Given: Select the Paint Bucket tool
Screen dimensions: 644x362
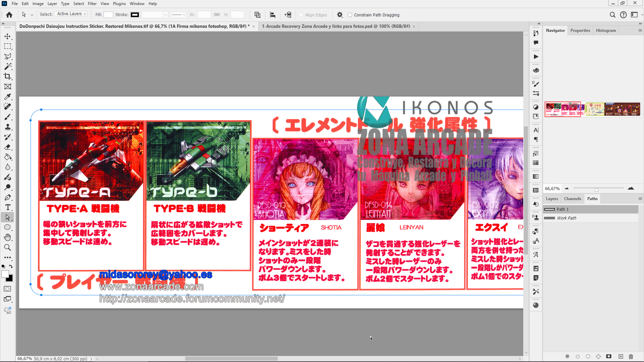Looking at the screenshot, I should click(x=7, y=157).
